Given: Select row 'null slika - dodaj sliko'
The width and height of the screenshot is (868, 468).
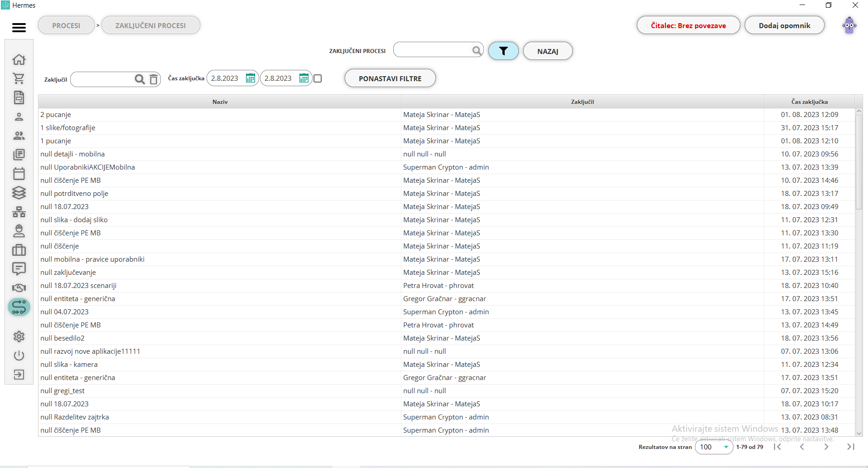Looking at the screenshot, I should coord(447,220).
